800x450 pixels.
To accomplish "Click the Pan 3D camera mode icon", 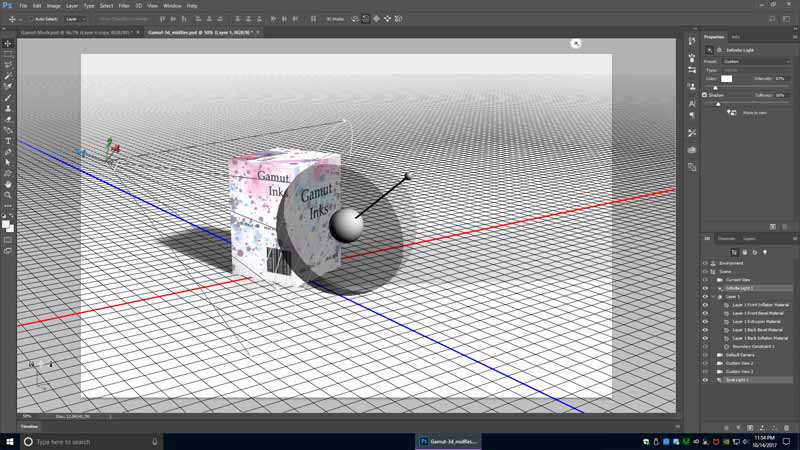I will click(x=377, y=19).
